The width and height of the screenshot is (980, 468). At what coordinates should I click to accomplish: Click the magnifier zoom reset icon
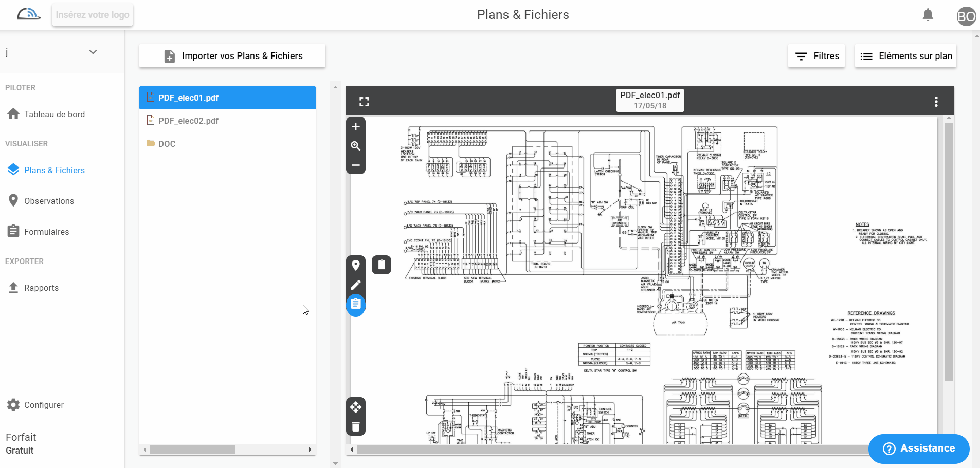click(x=355, y=146)
